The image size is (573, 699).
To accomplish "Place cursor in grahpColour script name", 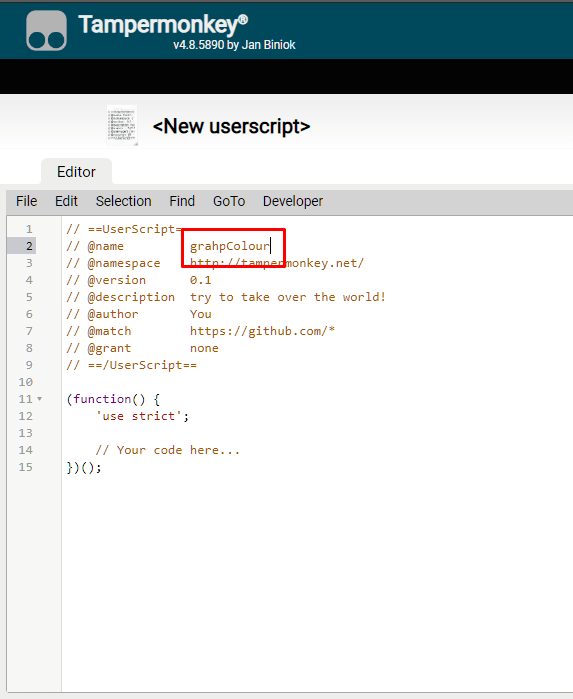I will coord(230,246).
